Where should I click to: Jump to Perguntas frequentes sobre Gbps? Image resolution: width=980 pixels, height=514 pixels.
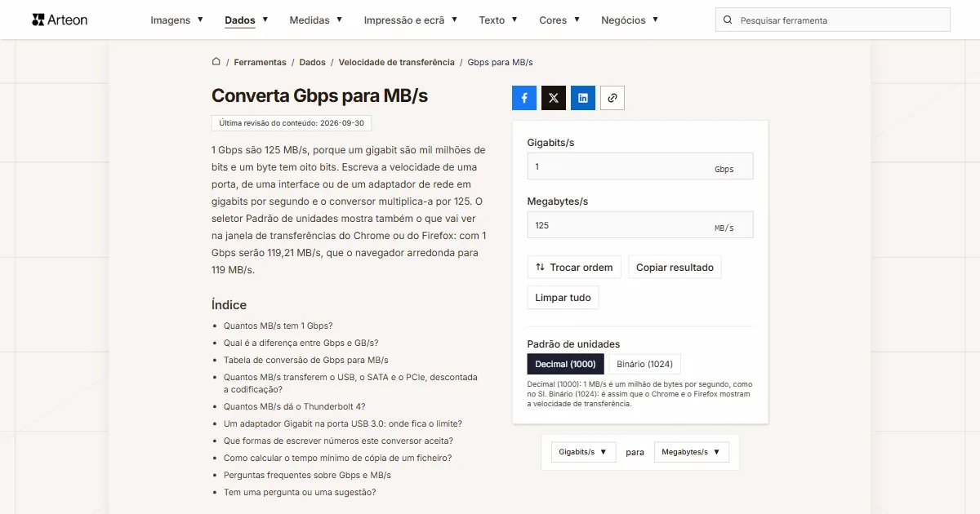(307, 475)
